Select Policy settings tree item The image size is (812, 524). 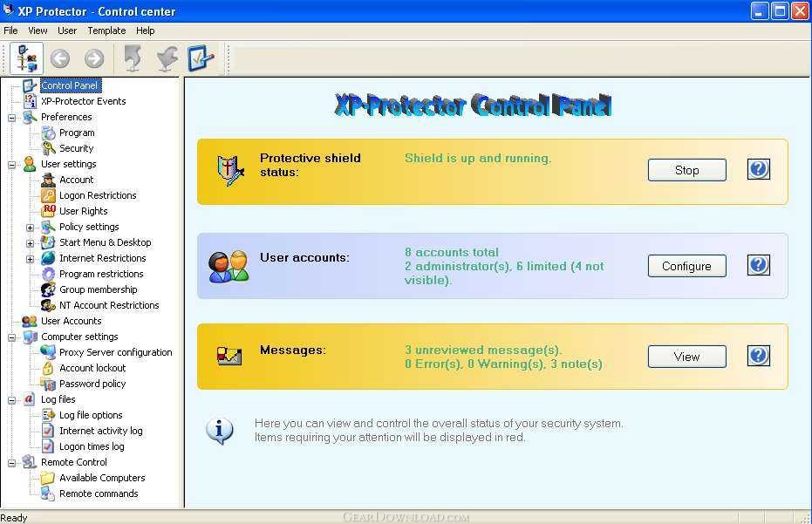(x=89, y=227)
